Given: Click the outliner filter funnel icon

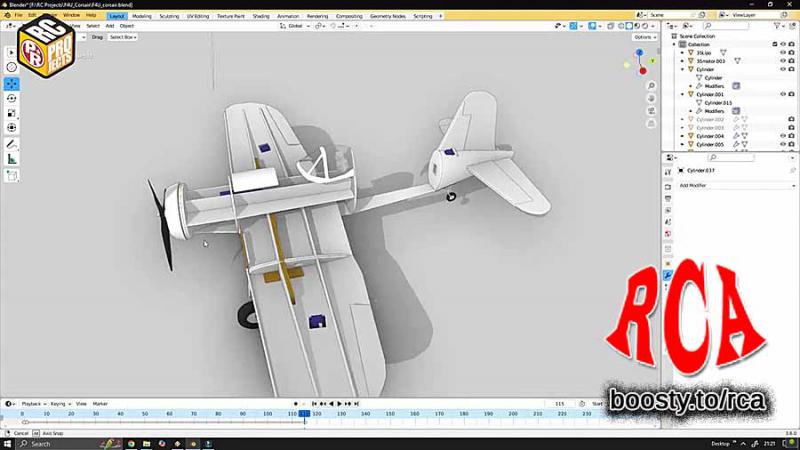Looking at the screenshot, I should pyautogui.click(x=777, y=26).
